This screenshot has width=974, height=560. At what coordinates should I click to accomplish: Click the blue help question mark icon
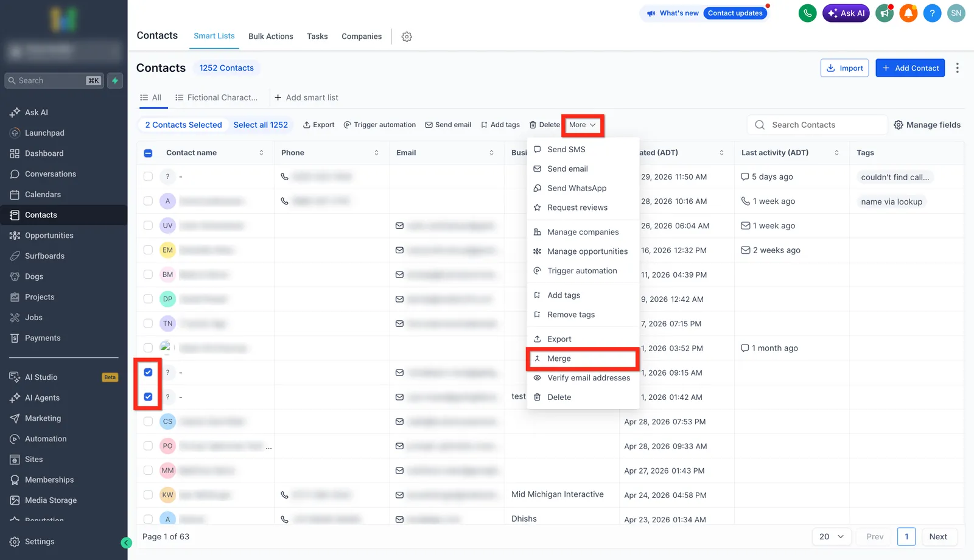click(932, 13)
